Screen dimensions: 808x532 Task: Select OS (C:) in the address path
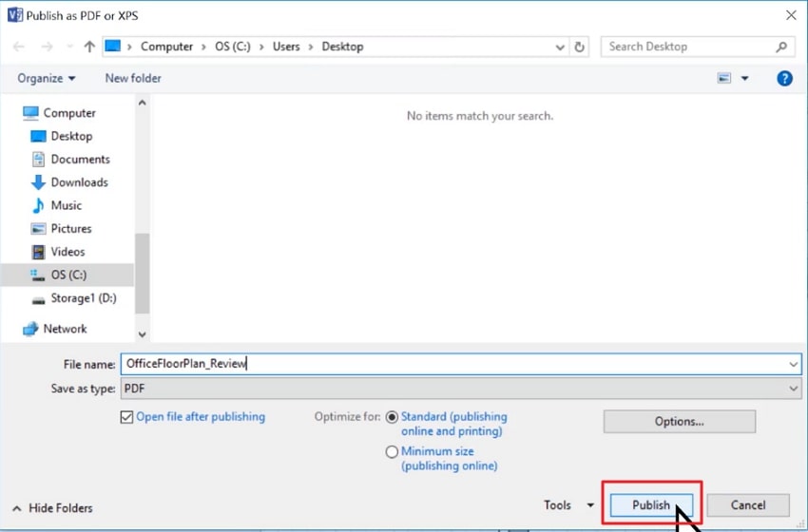pos(232,47)
